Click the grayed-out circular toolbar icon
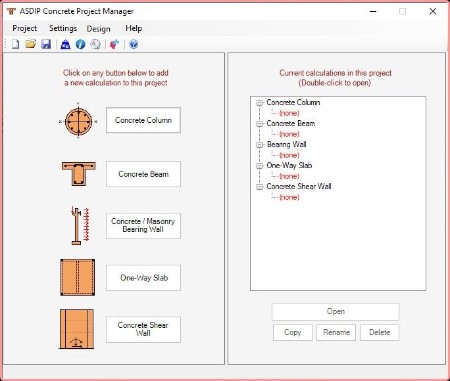This screenshot has height=381, width=450. (x=96, y=44)
